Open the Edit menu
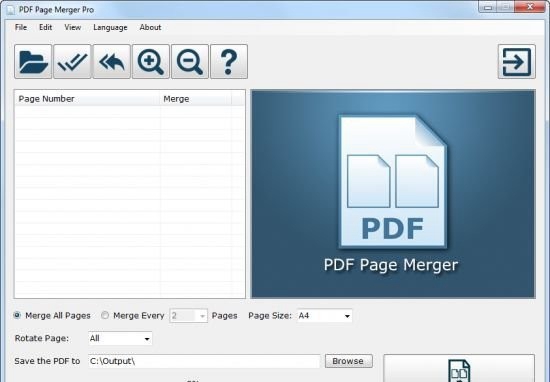The height and width of the screenshot is (382, 550). pyautogui.click(x=46, y=27)
